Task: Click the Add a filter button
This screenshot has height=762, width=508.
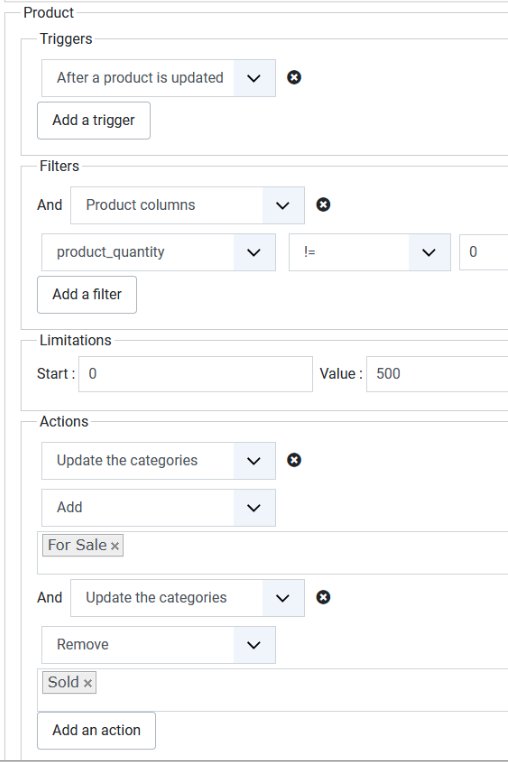Action: pos(87,294)
